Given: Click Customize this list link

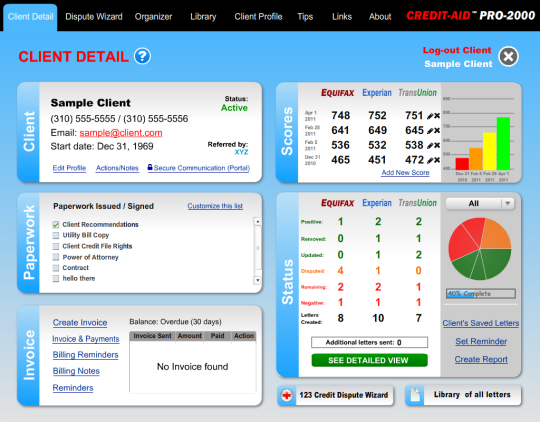Looking at the screenshot, I should 215,206.
